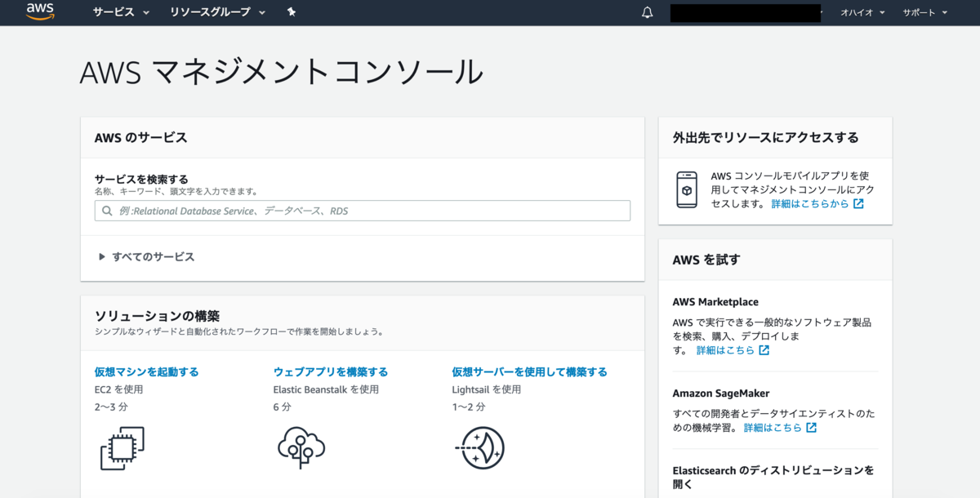Open ウェブアプリを構築する link
The width and height of the screenshot is (980, 498).
331,371
